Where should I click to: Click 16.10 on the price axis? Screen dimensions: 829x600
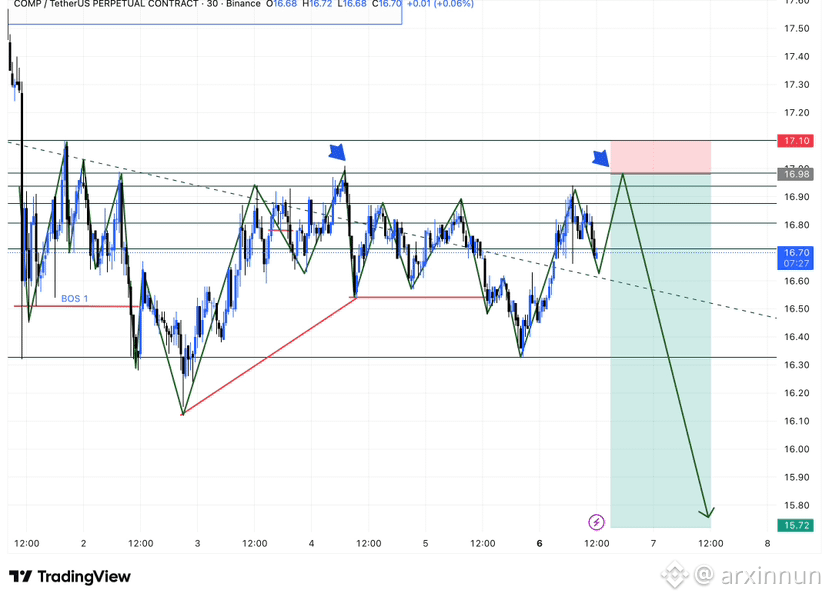796,421
